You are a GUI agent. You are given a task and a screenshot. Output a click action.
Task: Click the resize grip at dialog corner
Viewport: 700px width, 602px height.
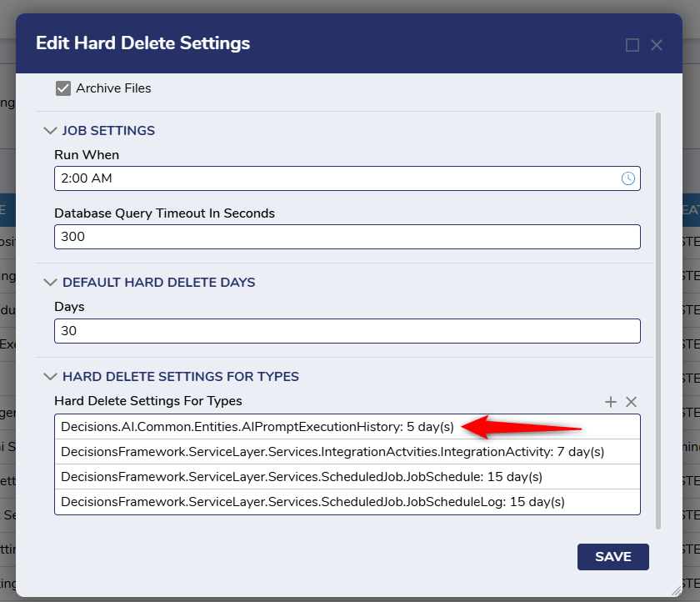[677, 591]
